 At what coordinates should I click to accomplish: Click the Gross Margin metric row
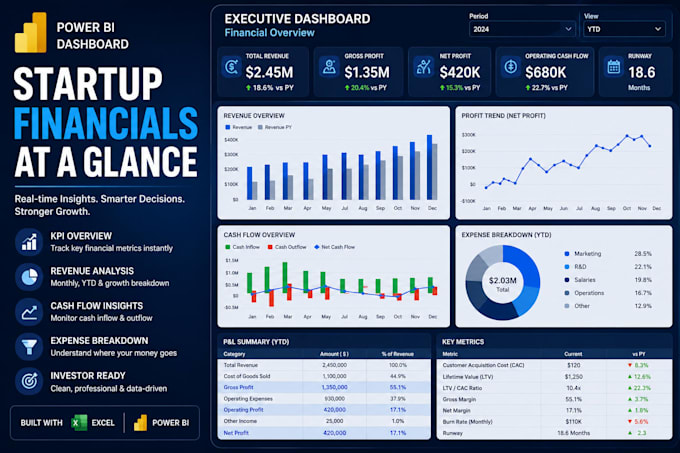pos(554,399)
